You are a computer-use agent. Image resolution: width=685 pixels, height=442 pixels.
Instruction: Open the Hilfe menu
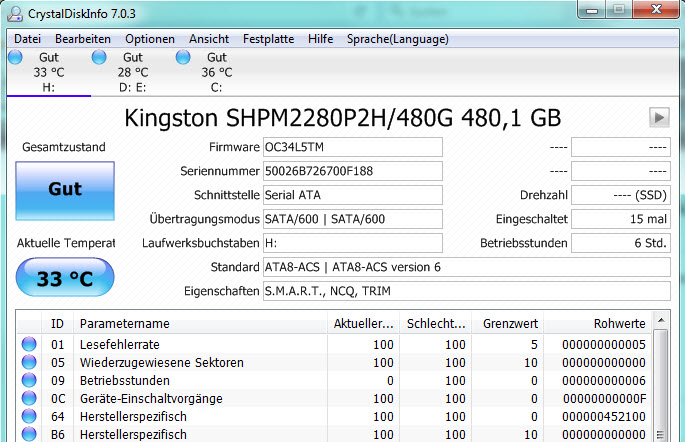tap(320, 39)
